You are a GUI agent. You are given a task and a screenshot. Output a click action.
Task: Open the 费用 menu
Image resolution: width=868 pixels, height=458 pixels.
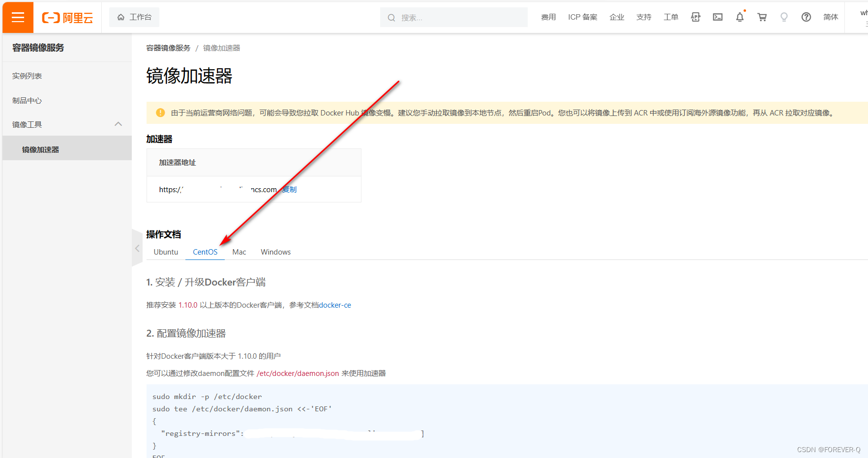(548, 17)
